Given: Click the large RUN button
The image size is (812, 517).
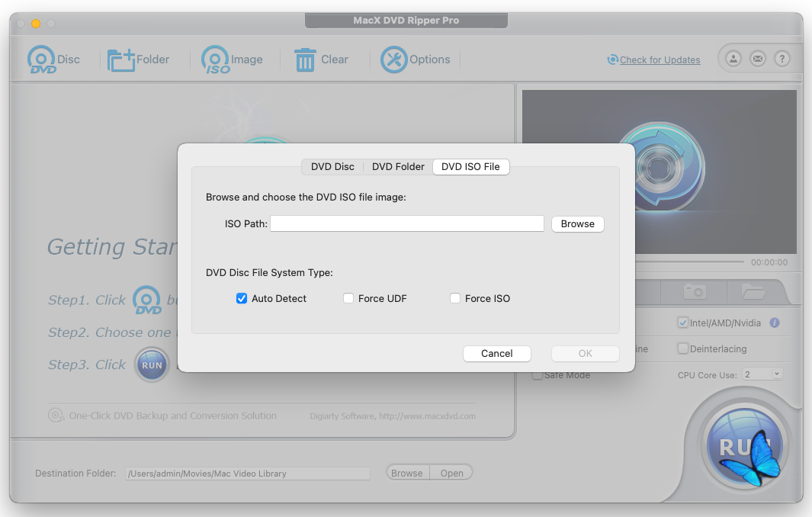Looking at the screenshot, I should click(745, 445).
